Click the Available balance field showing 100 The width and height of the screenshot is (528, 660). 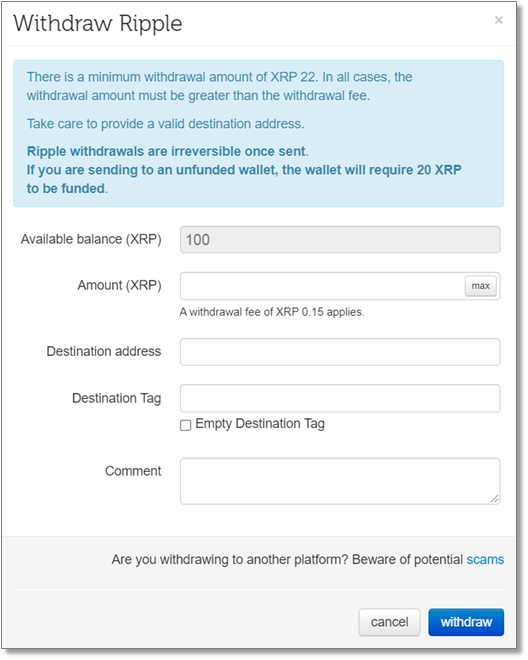tap(340, 240)
